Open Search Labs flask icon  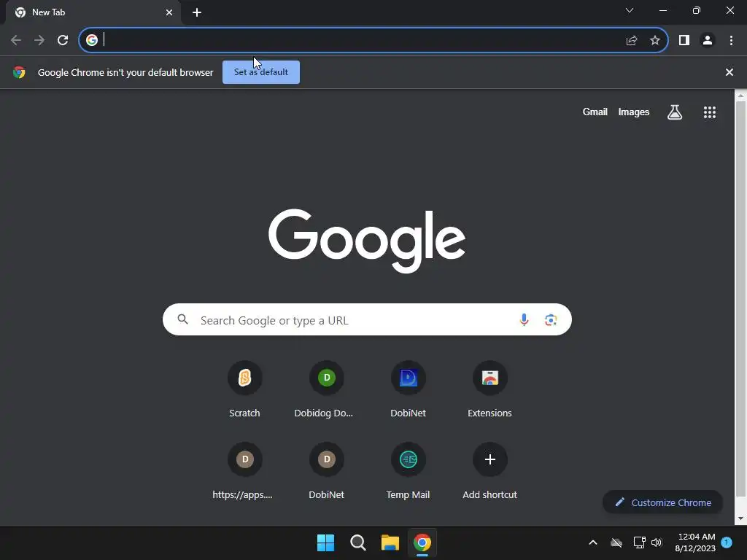(x=675, y=112)
